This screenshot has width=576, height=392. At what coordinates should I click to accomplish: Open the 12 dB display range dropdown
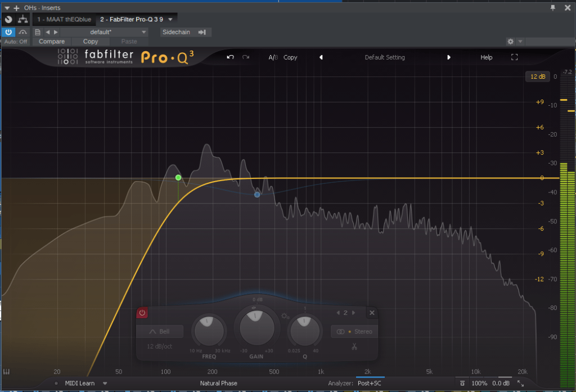(x=537, y=76)
